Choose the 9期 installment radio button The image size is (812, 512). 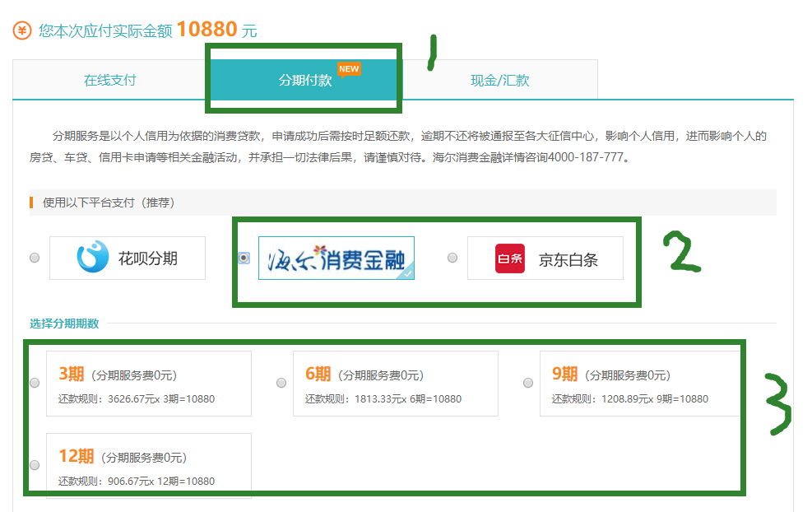point(528,383)
